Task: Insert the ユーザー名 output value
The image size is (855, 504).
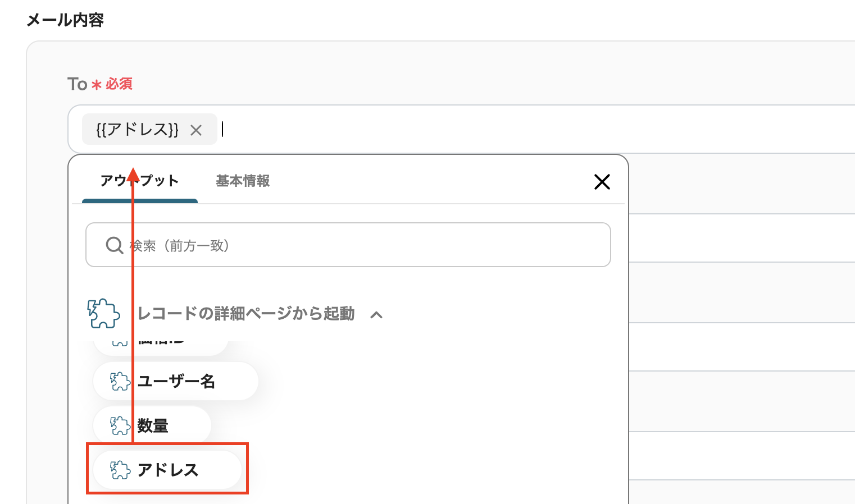Action: click(176, 382)
